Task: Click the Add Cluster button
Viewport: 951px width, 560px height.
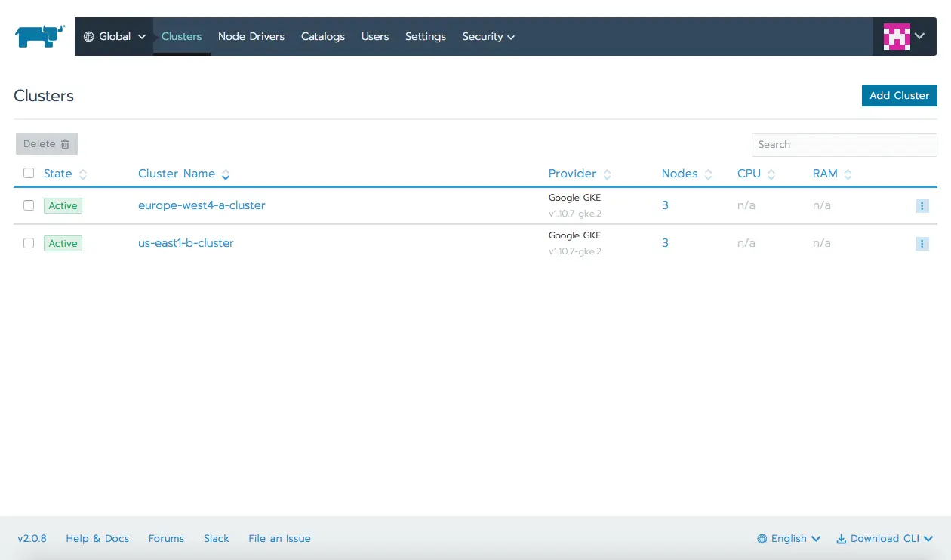Action: point(900,95)
